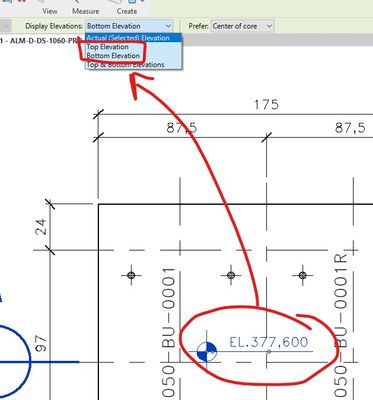Click the middle anchor bolt hole symbol
The width and height of the screenshot is (373, 400).
click(x=231, y=275)
